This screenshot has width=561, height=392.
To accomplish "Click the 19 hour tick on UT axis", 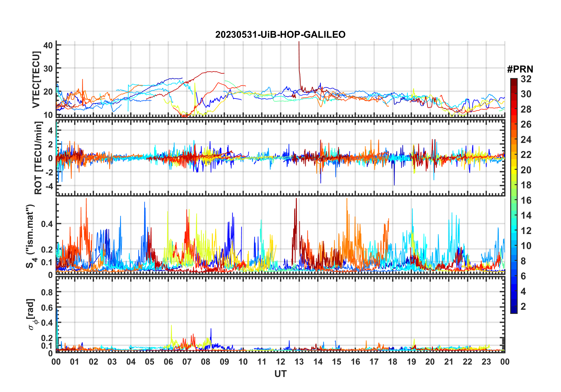I will pos(411,362).
